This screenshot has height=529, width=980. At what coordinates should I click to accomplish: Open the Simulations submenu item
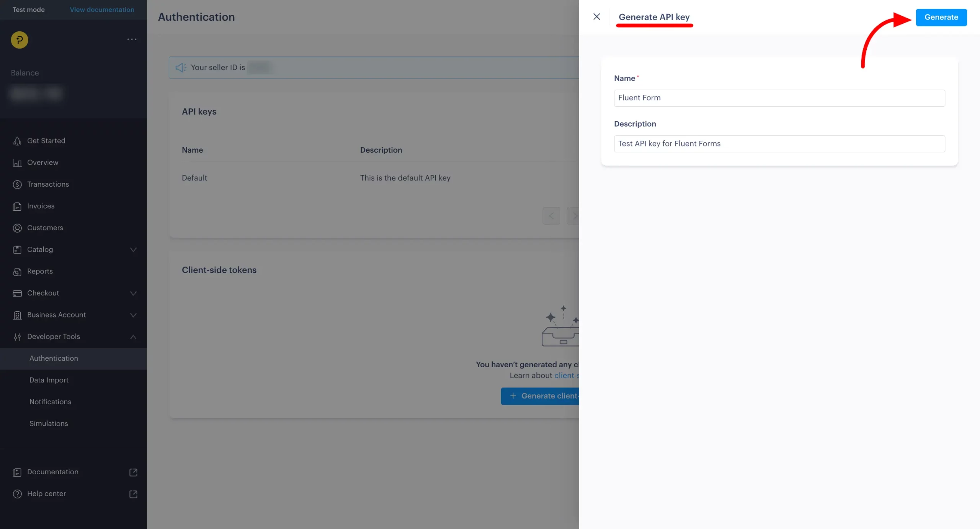49,423
